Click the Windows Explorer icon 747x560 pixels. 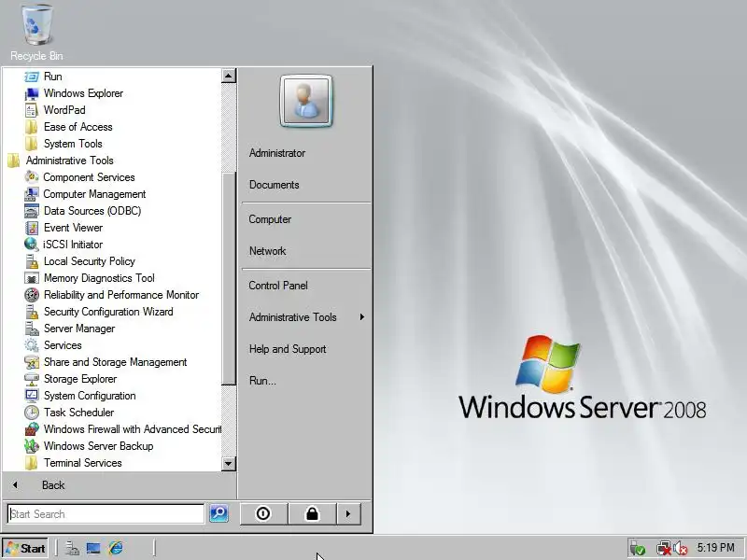coord(32,93)
